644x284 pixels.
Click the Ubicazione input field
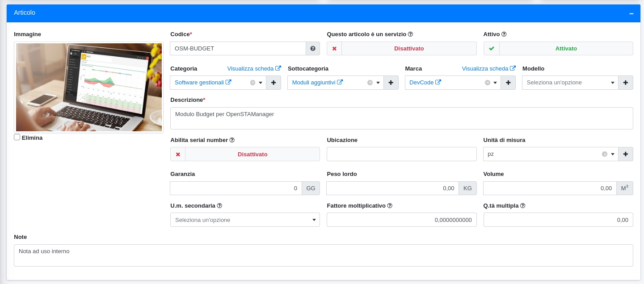point(401,154)
